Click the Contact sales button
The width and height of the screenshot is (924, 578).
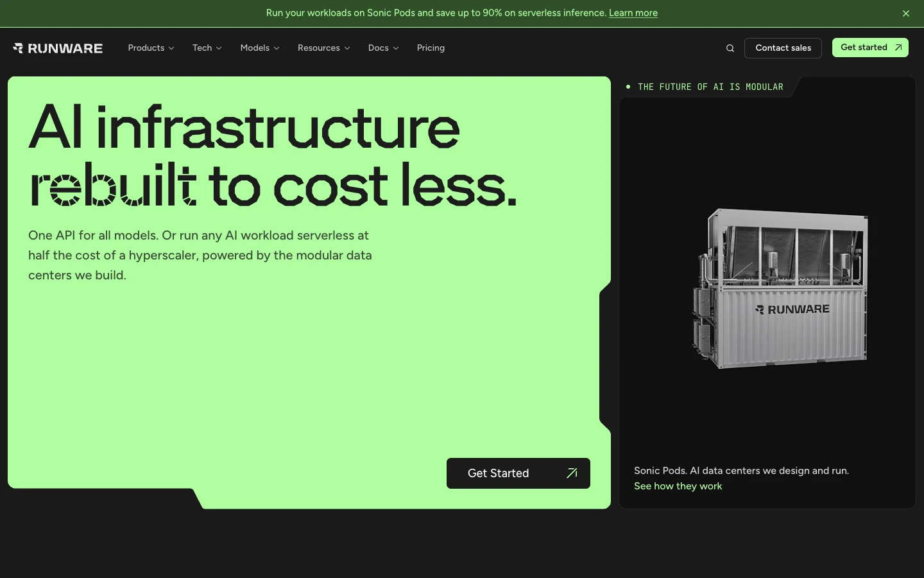[783, 48]
